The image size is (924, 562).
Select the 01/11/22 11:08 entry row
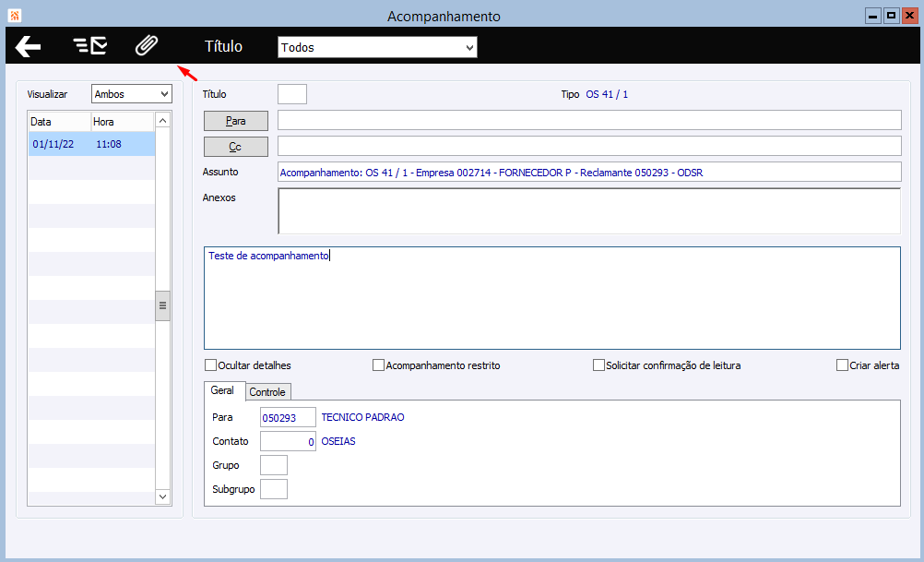91,144
